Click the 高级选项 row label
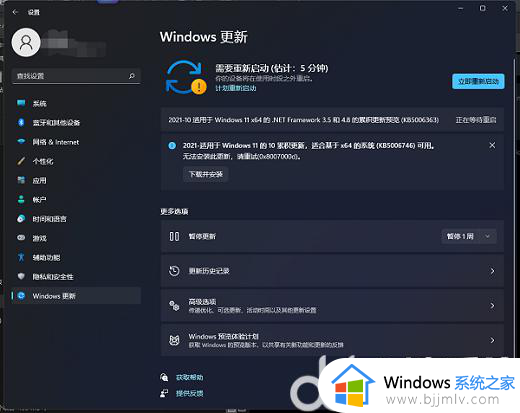 click(202, 302)
